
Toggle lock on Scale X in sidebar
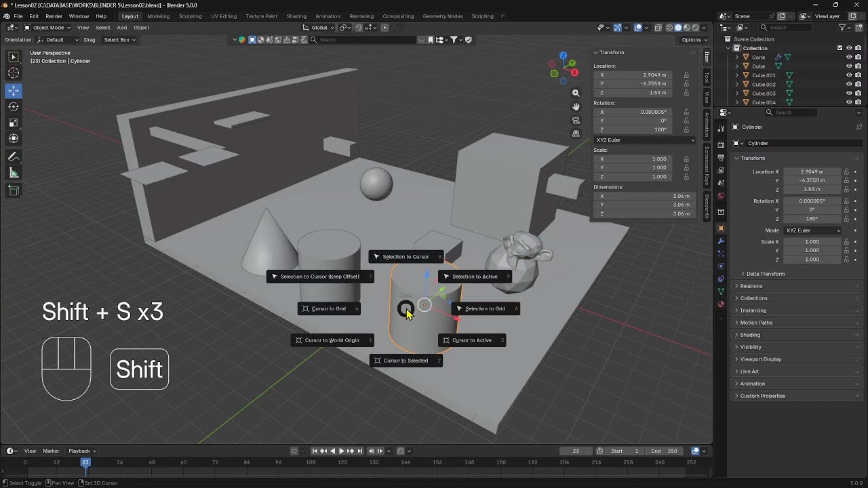point(686,159)
